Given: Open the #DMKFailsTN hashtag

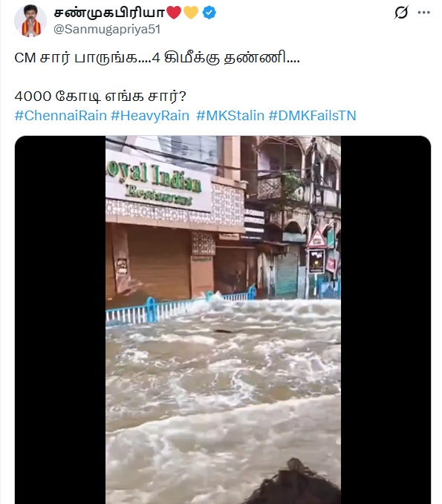Looking at the screenshot, I should coord(312,116).
